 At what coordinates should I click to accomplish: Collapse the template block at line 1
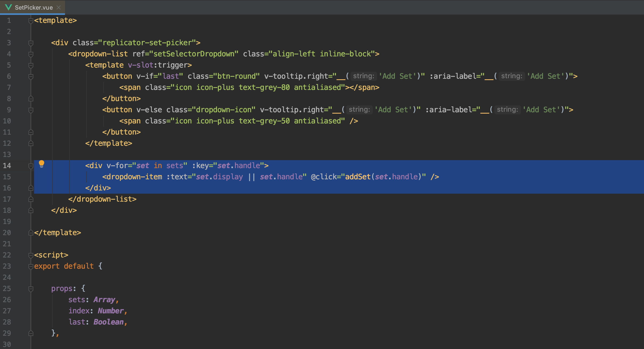pos(31,20)
